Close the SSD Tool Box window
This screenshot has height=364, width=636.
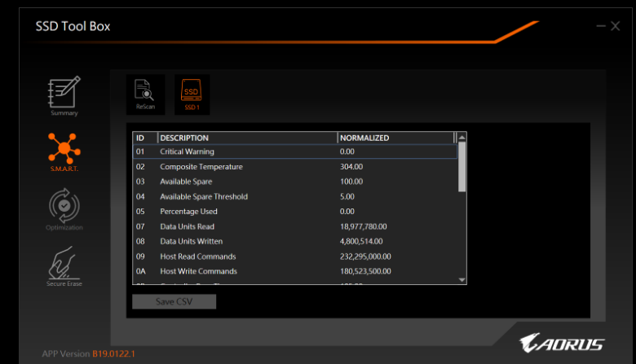pyautogui.click(x=616, y=26)
